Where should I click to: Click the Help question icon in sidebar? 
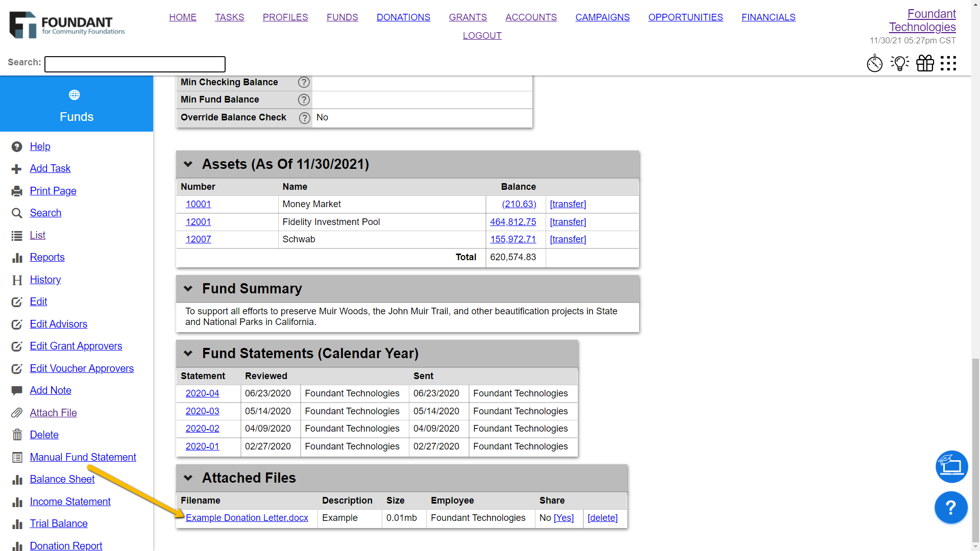coord(17,147)
